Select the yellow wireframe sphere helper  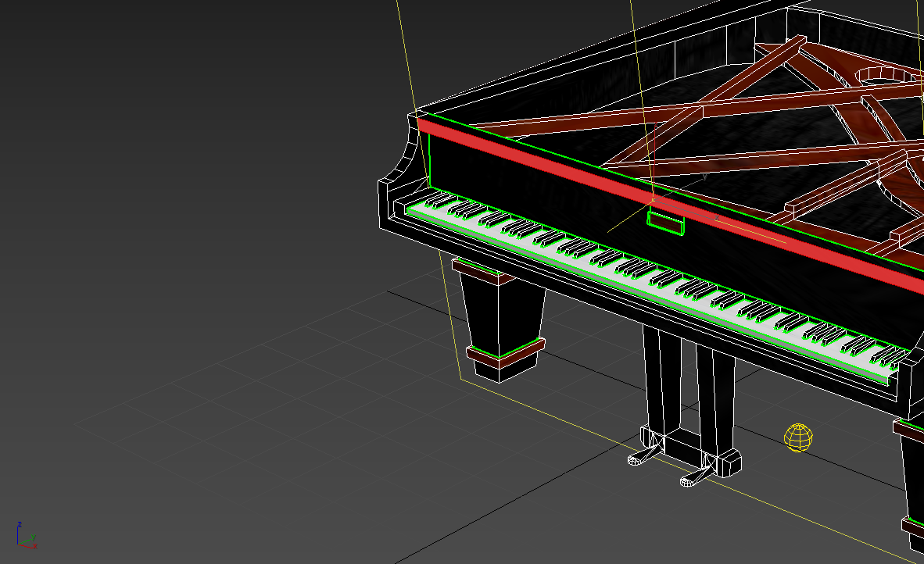[798, 437]
